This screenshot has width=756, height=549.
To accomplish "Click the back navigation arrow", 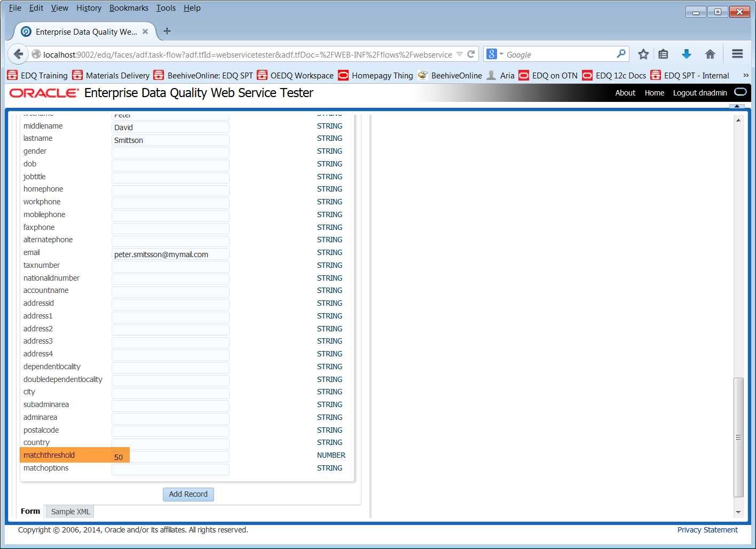I will click(x=18, y=54).
